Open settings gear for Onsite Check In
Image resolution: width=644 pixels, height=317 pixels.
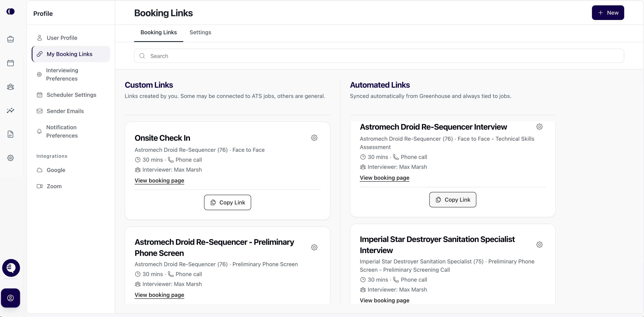(x=314, y=138)
